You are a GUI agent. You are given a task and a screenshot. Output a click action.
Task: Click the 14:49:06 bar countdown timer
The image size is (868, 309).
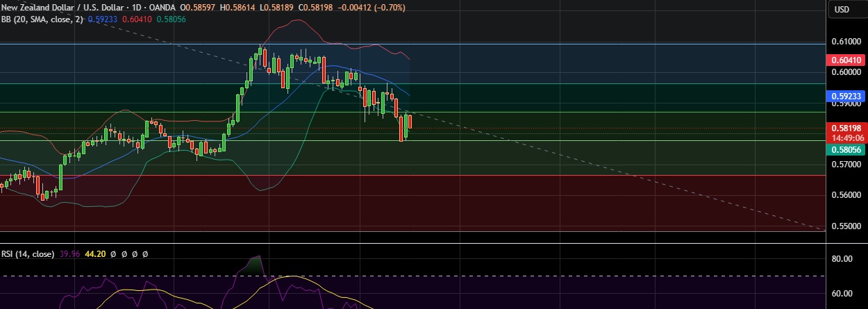point(846,137)
